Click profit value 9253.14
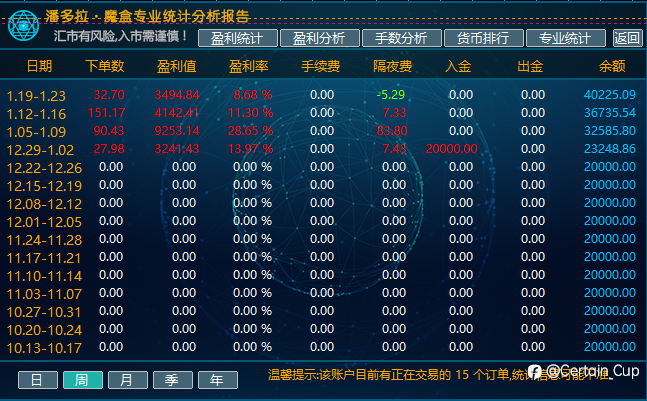Screen dimensions: 647x401 click(x=177, y=131)
